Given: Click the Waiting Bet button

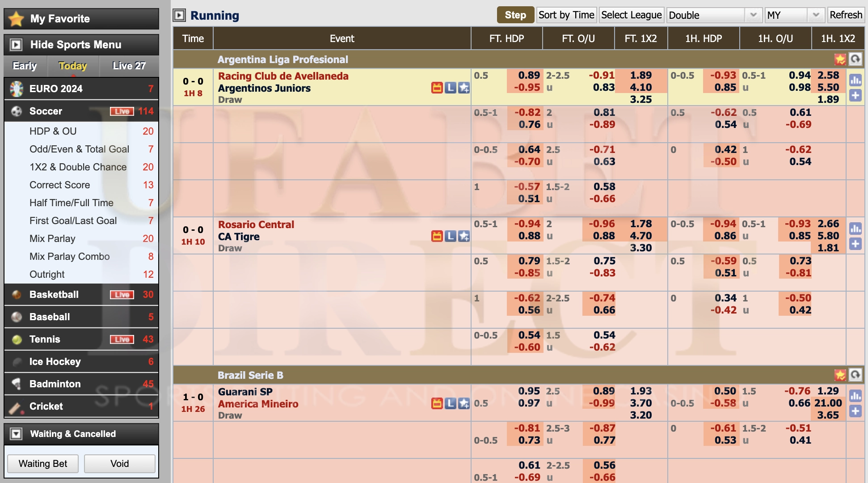Looking at the screenshot, I should click(43, 464).
